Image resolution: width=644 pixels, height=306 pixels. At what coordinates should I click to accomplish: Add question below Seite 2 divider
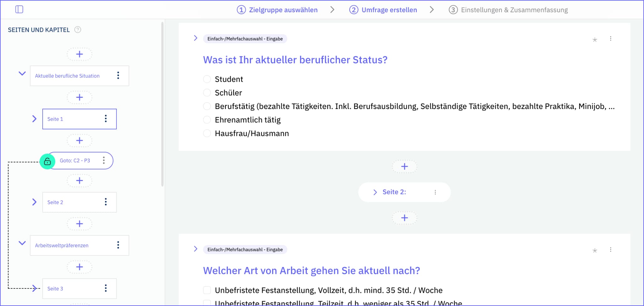point(405,218)
